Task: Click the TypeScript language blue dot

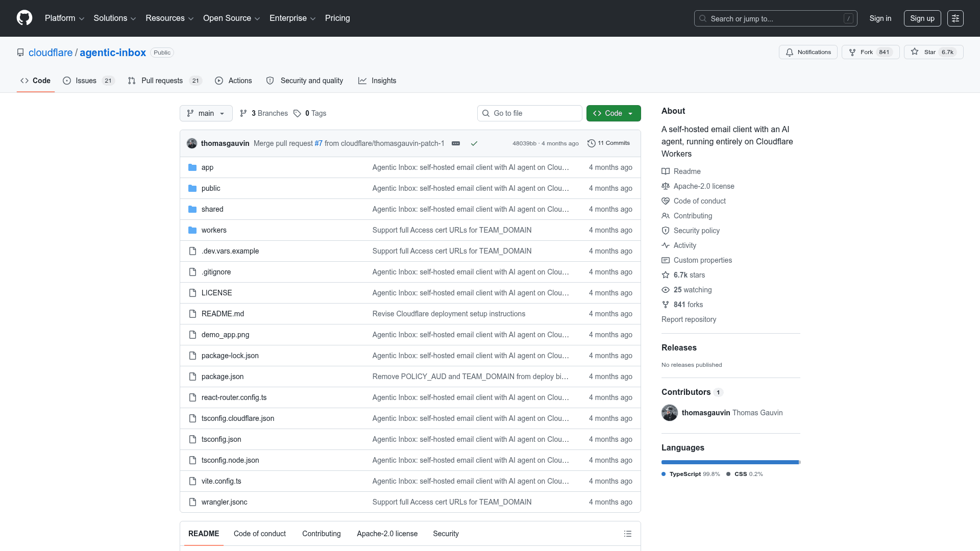Action: (664, 474)
